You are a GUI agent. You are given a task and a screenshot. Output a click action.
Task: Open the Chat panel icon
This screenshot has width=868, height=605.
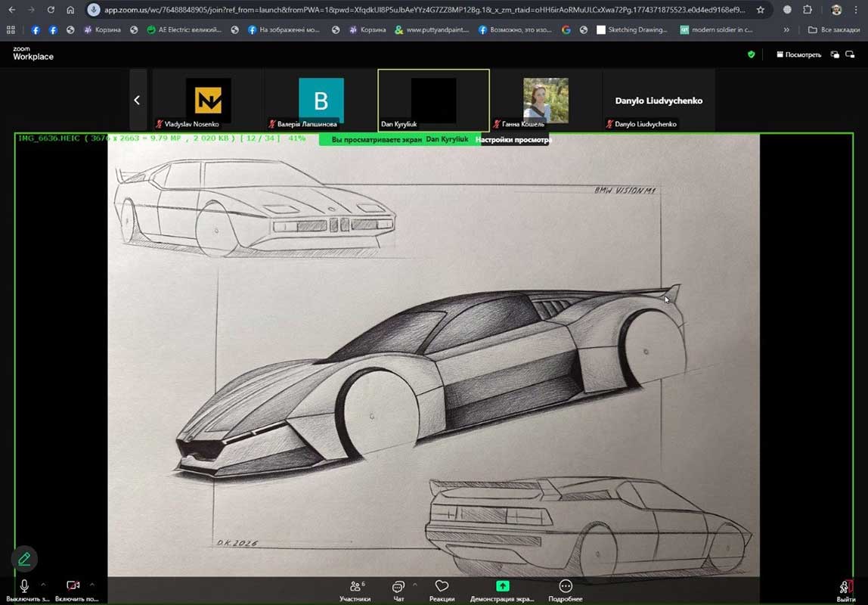pos(398,587)
